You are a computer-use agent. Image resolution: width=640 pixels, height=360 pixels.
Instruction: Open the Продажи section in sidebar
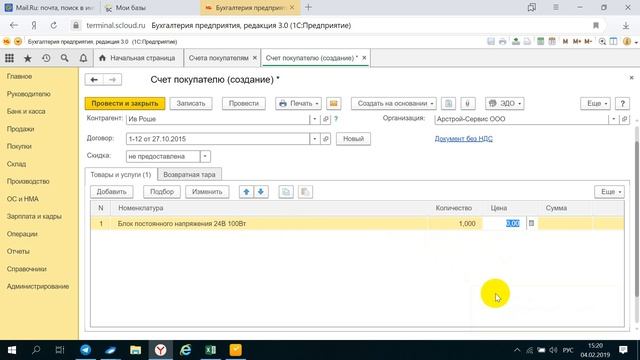(20, 129)
